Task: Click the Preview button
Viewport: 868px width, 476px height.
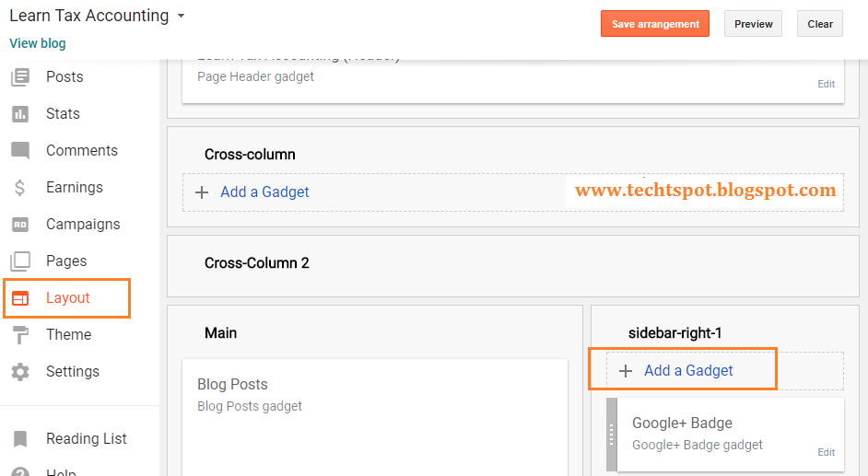Action: tap(753, 24)
